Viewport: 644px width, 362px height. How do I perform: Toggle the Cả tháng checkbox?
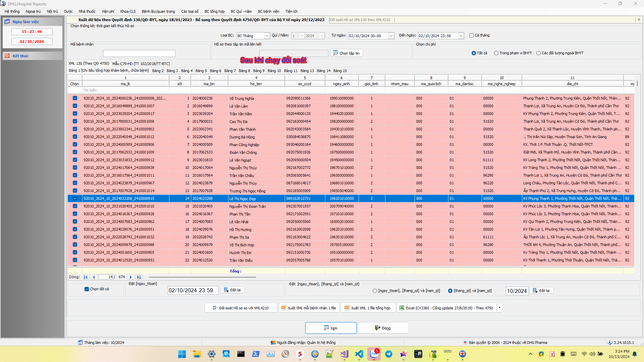pos(471,36)
